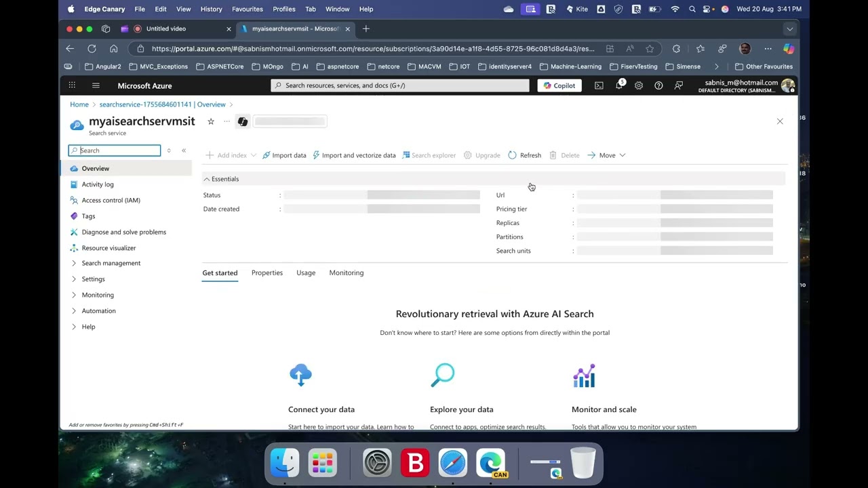Viewport: 868px width, 488px height.
Task: Click the Azure global search box
Action: point(400,85)
